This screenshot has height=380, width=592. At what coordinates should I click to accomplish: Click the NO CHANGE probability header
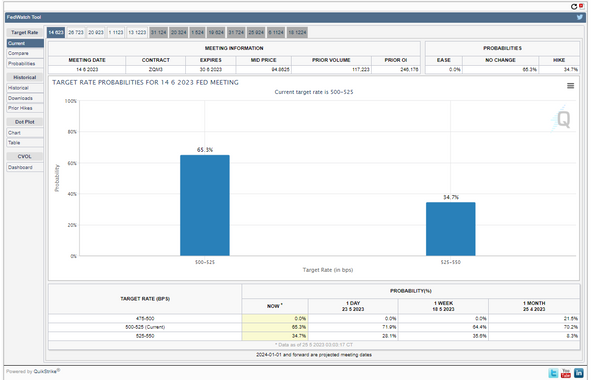500,60
